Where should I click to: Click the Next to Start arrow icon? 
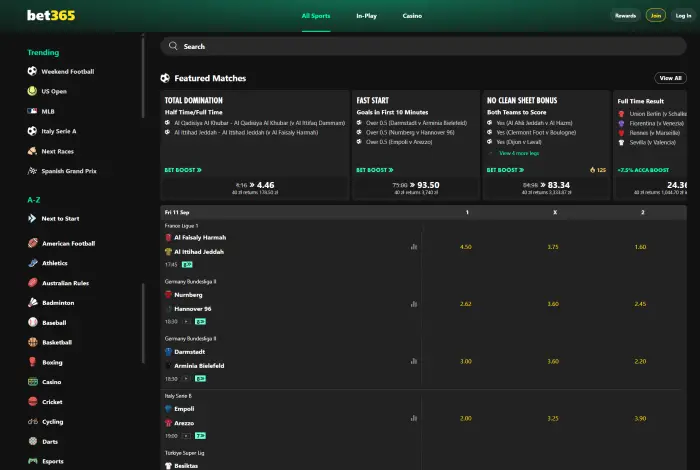point(32,218)
